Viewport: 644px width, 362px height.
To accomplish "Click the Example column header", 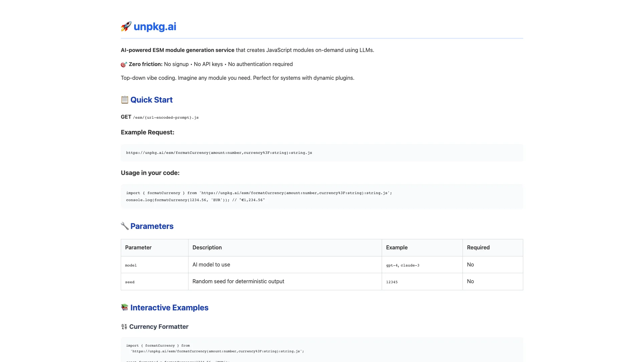I will (422, 248).
